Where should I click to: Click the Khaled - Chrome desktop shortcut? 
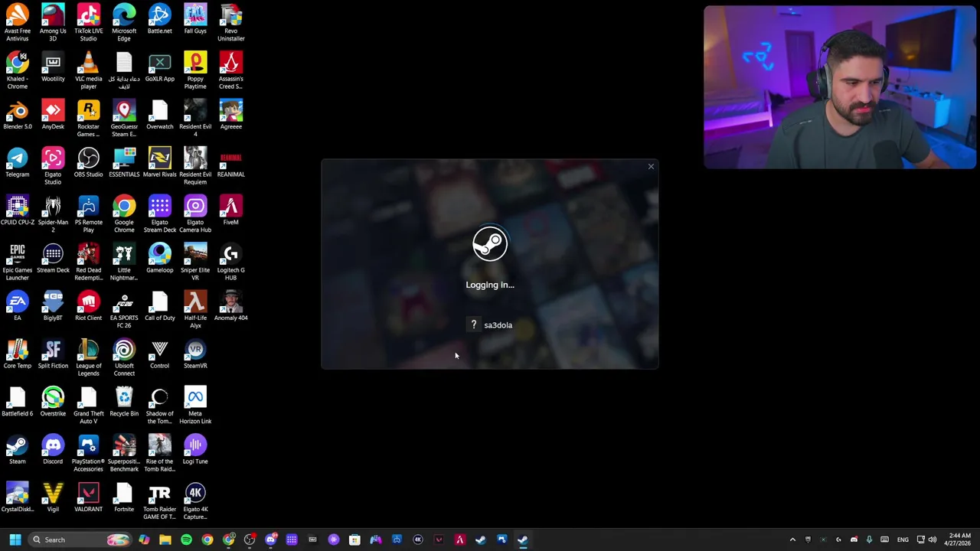(17, 70)
